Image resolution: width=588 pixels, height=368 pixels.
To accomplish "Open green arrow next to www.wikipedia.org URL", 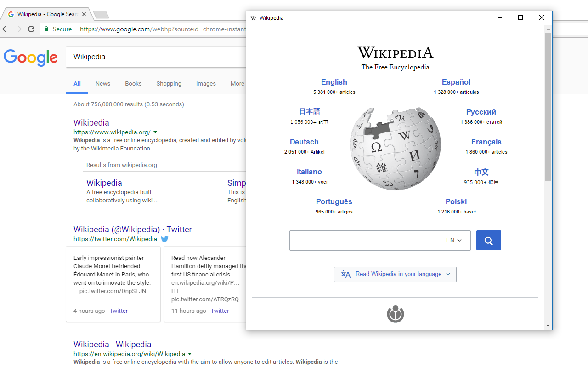I will 155,132.
